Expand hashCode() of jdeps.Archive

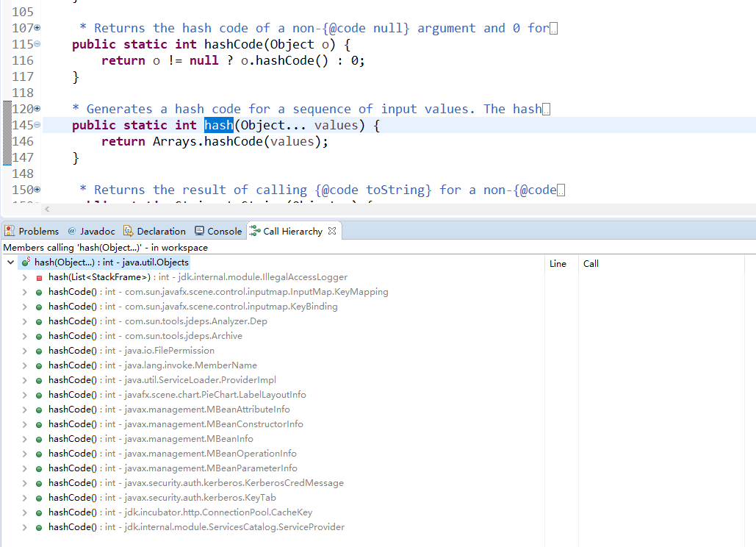(x=24, y=336)
